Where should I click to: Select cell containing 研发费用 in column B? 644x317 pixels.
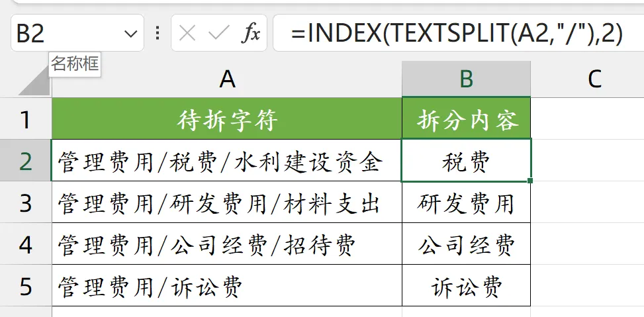click(x=466, y=203)
